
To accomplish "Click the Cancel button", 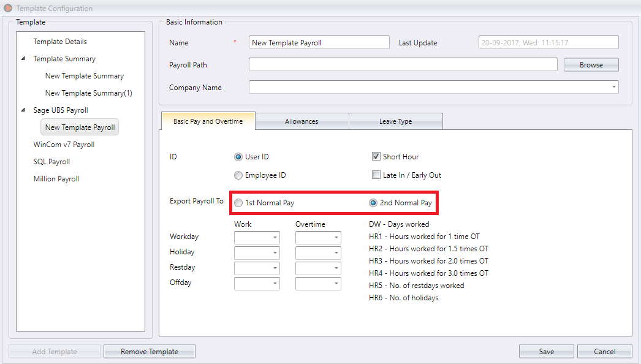I will (605, 351).
